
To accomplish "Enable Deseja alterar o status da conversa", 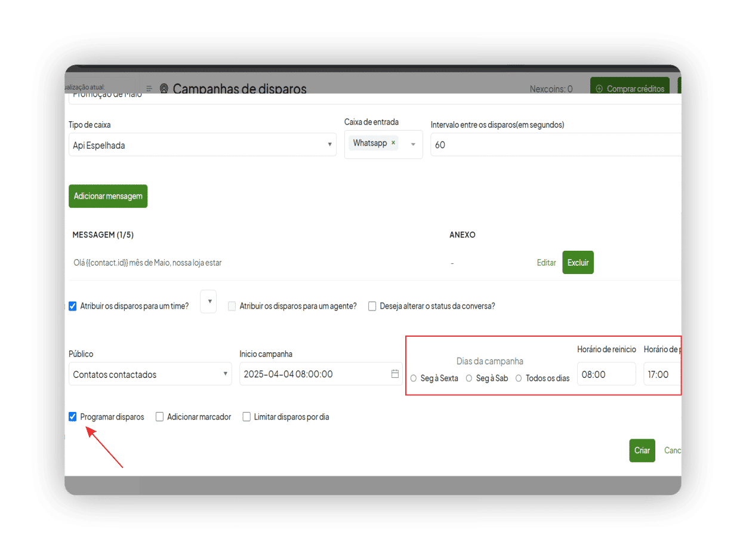I will point(372,306).
